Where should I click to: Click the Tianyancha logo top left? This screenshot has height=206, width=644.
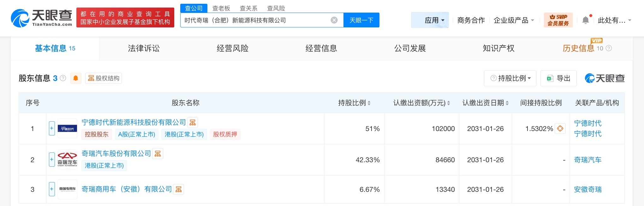pos(41,17)
